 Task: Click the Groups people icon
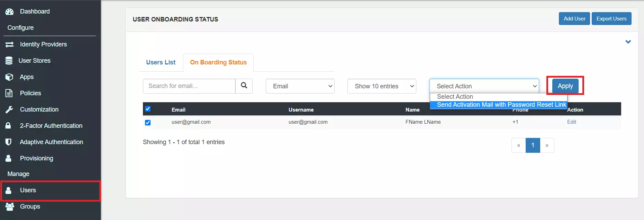[x=10, y=206]
